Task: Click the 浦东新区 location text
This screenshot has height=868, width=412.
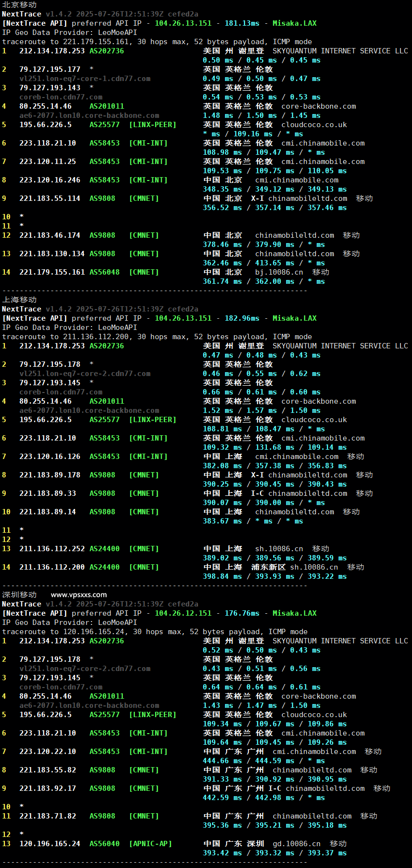Action: coord(268,567)
